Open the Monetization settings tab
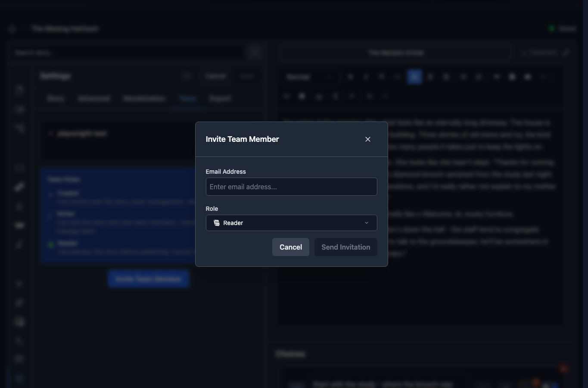 [144, 98]
